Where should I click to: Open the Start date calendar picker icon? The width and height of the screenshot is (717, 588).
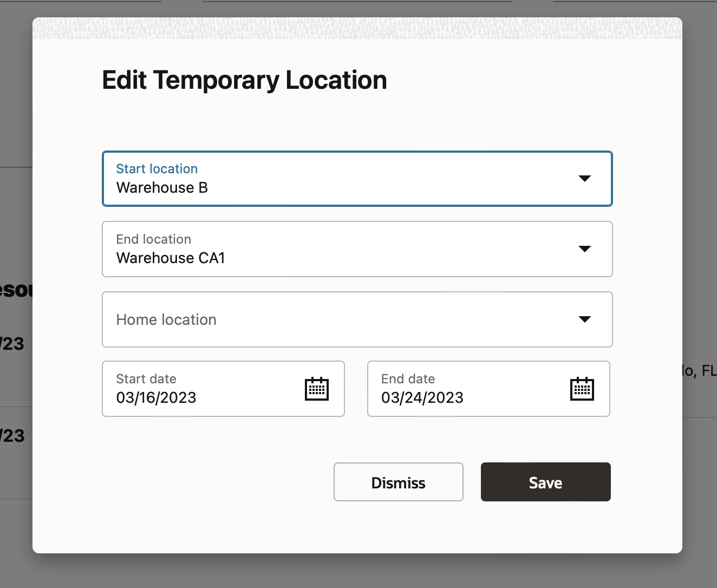317,389
